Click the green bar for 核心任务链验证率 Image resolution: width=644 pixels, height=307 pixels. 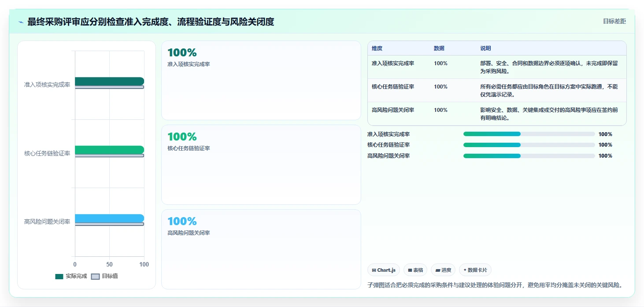(109, 150)
